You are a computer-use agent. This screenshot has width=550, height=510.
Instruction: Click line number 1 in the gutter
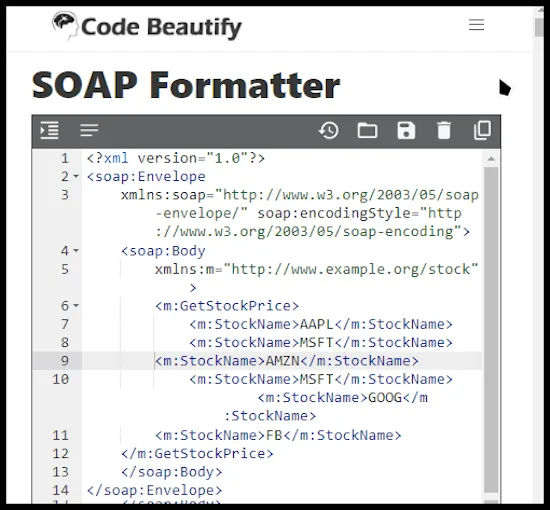[x=65, y=158]
